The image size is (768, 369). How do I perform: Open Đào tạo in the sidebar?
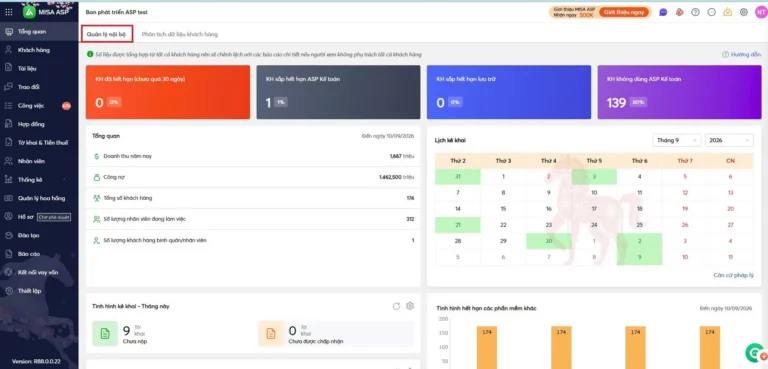[x=39, y=236]
